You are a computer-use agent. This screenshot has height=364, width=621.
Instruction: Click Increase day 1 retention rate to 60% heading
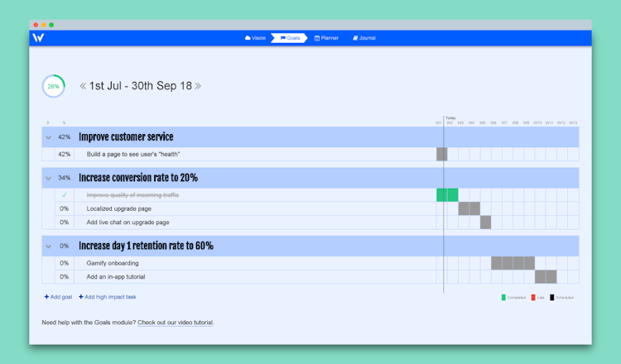146,246
